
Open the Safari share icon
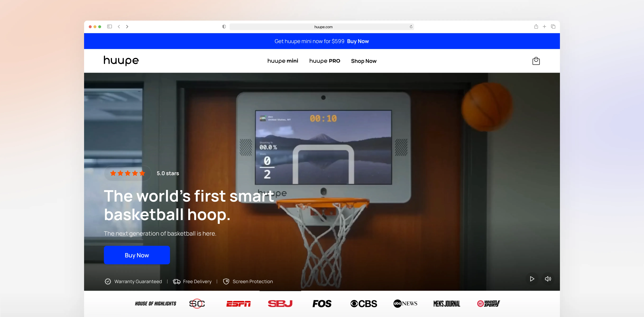click(536, 26)
